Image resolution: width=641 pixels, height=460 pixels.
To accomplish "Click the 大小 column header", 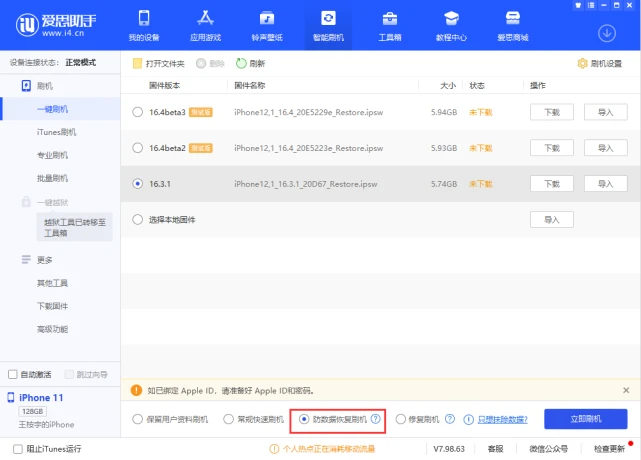I will pos(448,85).
